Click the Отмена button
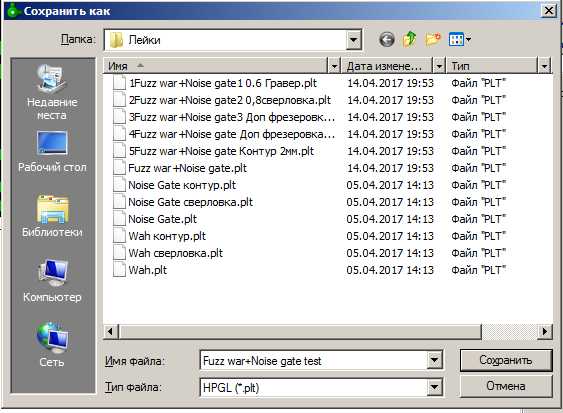The image size is (563, 413). (x=506, y=386)
